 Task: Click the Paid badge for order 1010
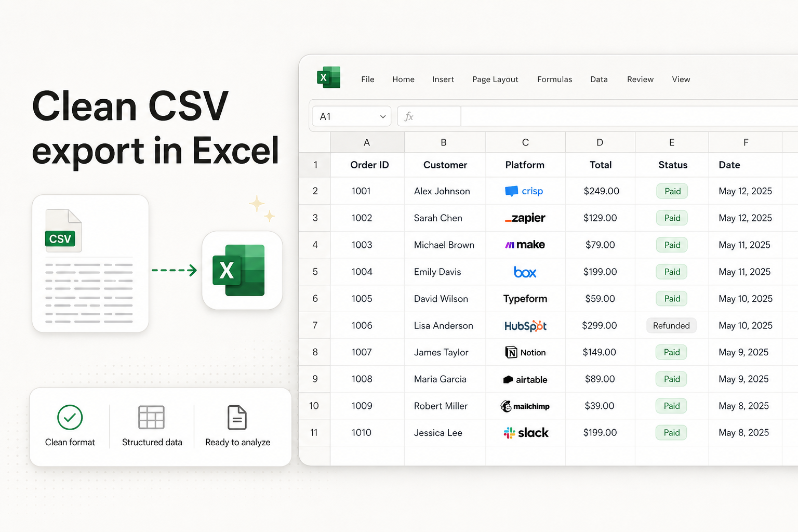tap(672, 433)
